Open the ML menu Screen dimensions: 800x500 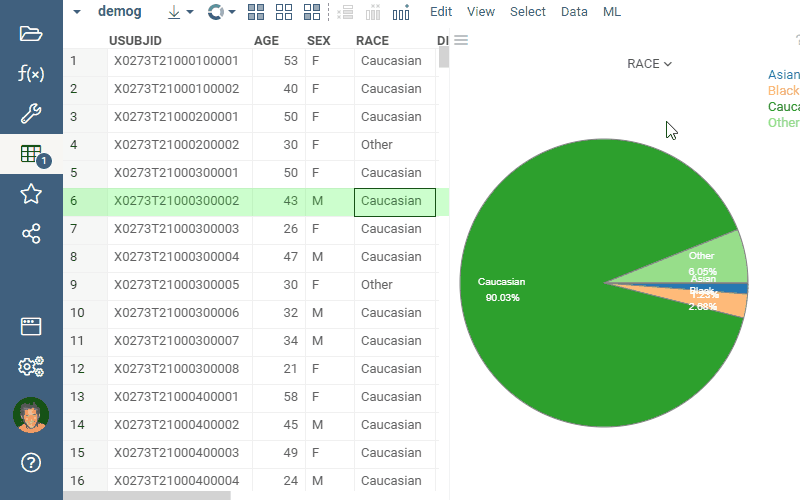(x=612, y=12)
